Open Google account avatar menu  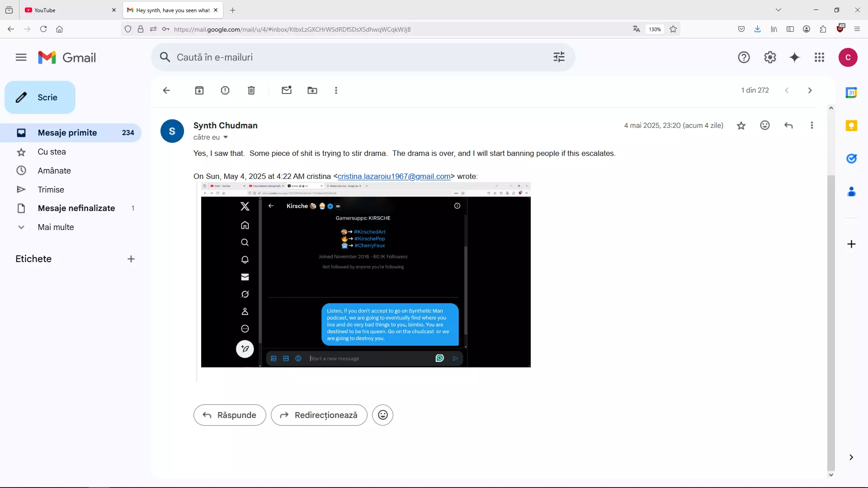click(x=848, y=57)
